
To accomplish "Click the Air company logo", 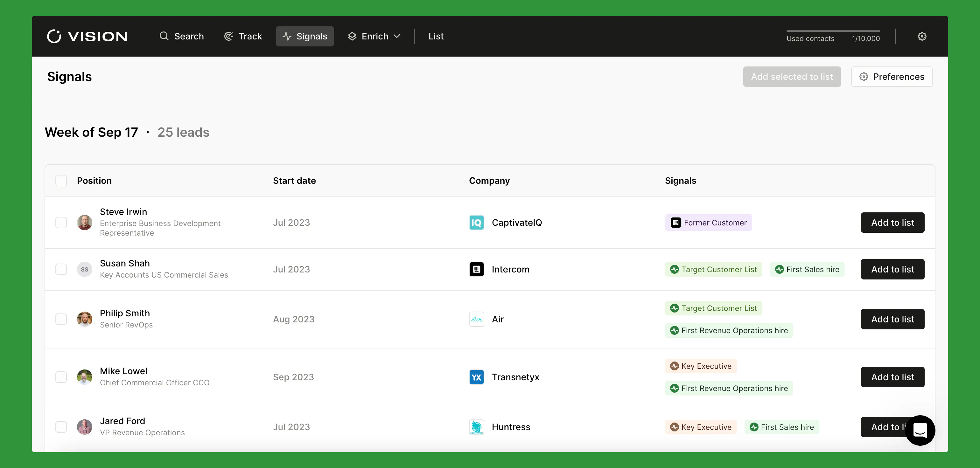I will (x=476, y=319).
